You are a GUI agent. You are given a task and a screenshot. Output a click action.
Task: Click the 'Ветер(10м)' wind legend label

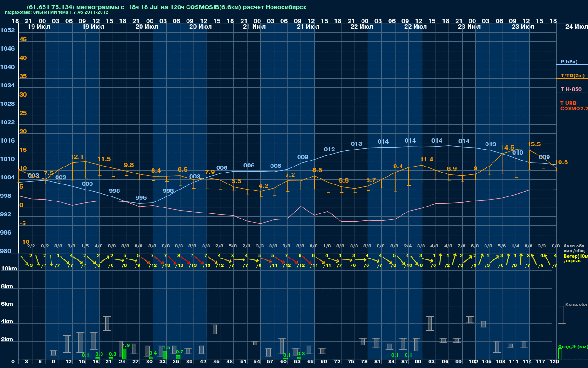(576, 256)
